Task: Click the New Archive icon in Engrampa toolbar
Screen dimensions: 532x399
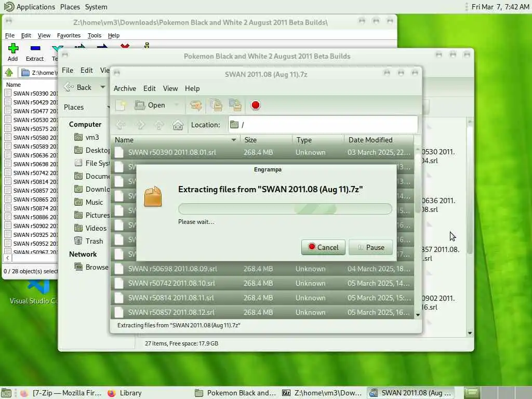Action: [121, 105]
